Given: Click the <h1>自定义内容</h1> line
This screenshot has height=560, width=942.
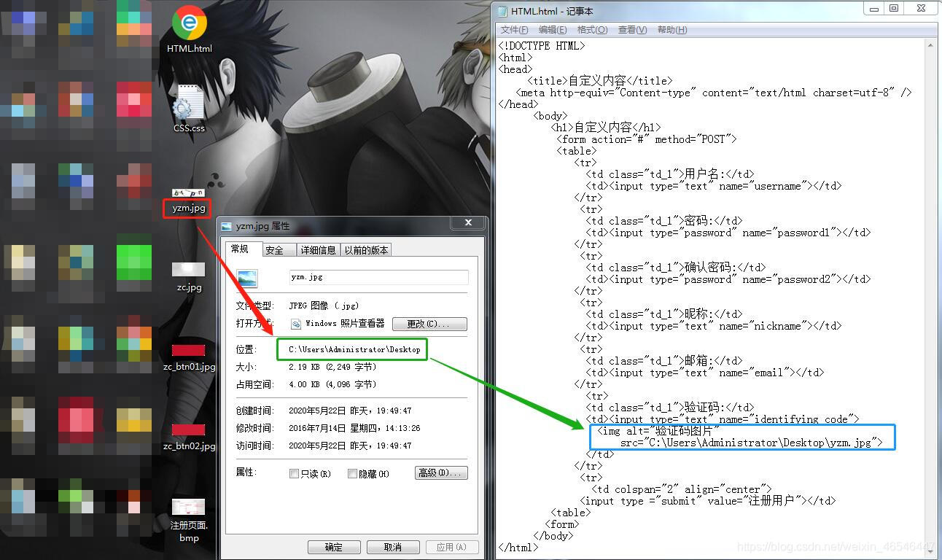Looking at the screenshot, I should pos(606,128).
